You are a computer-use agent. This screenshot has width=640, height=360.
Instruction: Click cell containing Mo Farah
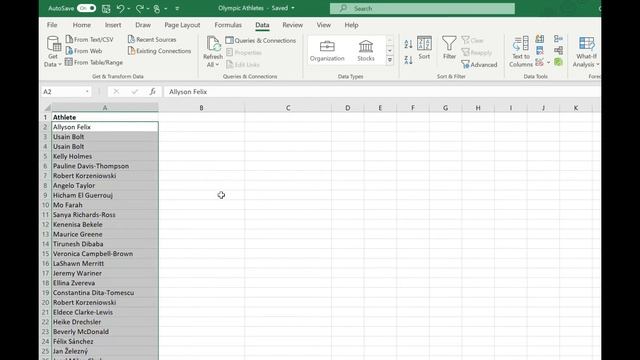point(105,205)
